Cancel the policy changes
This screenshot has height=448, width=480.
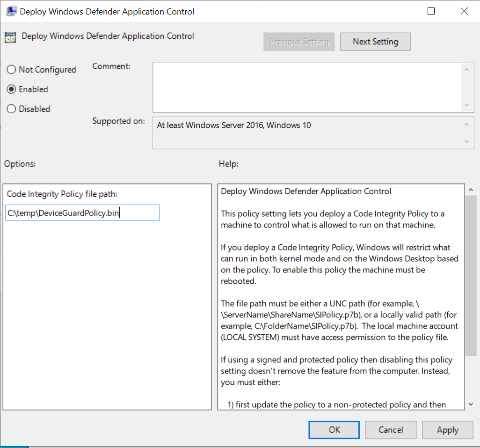(x=391, y=430)
